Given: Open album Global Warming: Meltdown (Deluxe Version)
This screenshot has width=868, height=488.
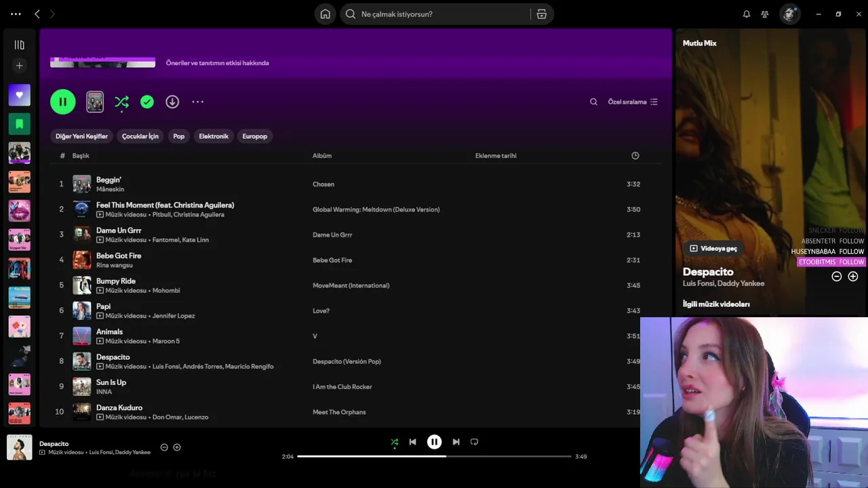Looking at the screenshot, I should [376, 209].
